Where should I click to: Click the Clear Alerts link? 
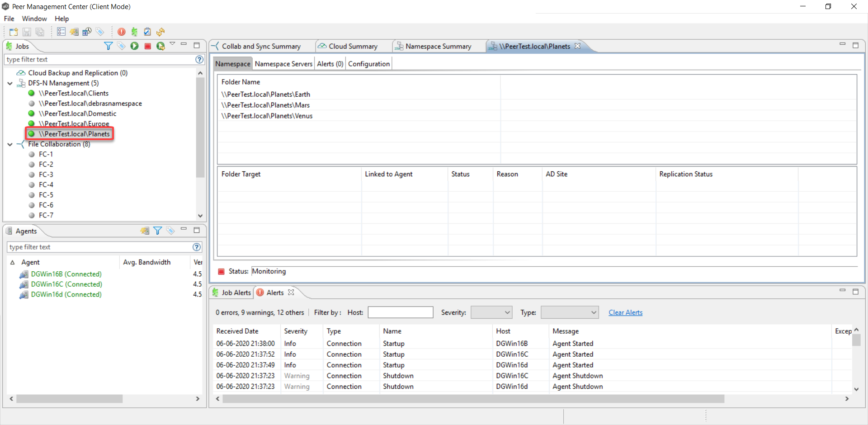point(625,312)
